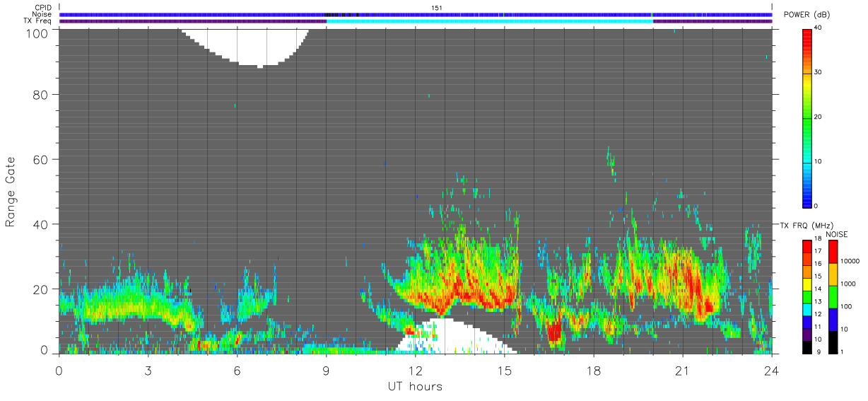Screen dimensions: 868x401
Task: Click the 3 tick on the UT hours axis
Action: pos(148,370)
